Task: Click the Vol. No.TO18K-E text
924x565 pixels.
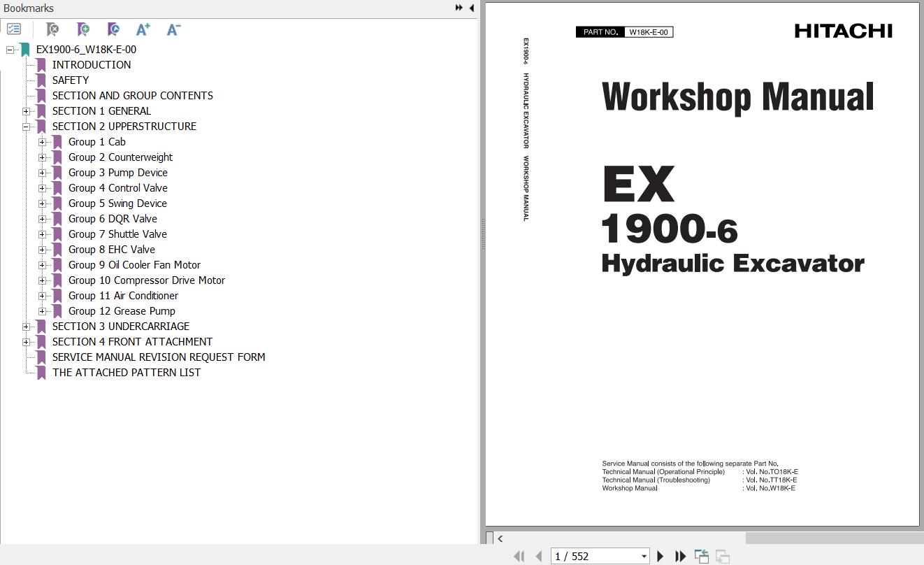Action: [x=770, y=472]
